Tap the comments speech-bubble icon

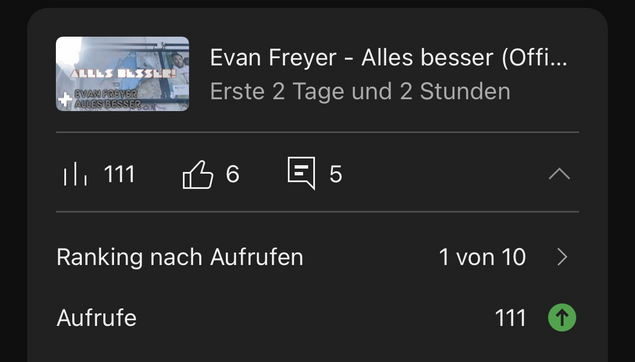click(x=301, y=173)
